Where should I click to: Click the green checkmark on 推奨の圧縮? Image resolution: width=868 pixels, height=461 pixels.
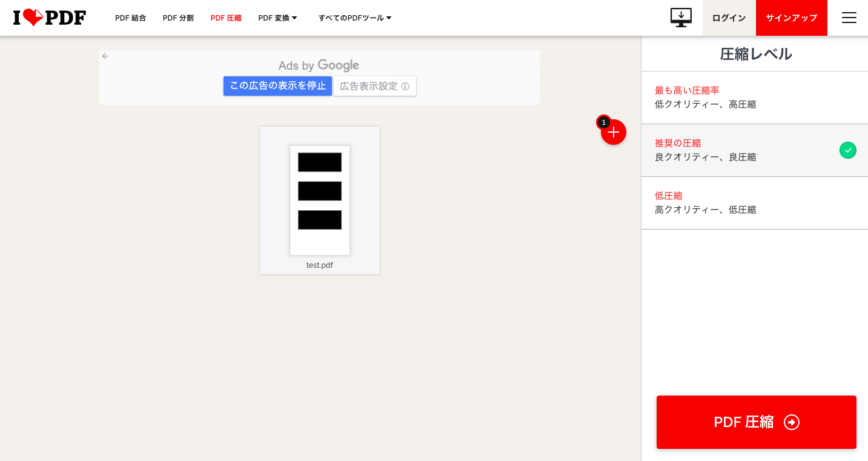848,150
